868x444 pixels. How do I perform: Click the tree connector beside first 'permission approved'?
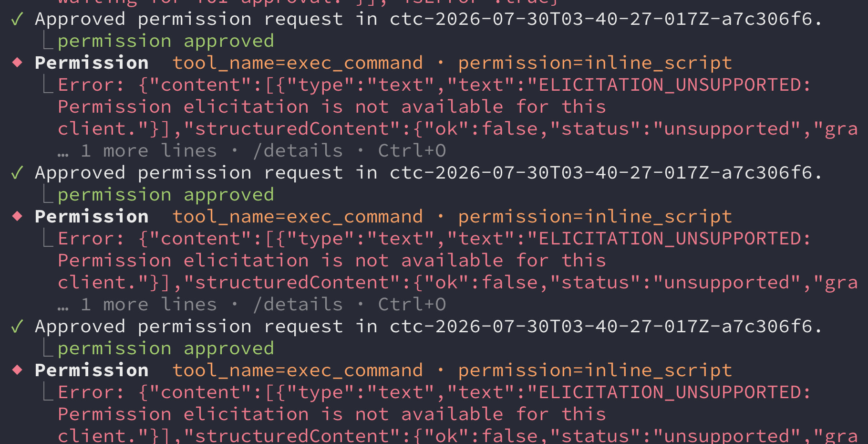click(48, 40)
